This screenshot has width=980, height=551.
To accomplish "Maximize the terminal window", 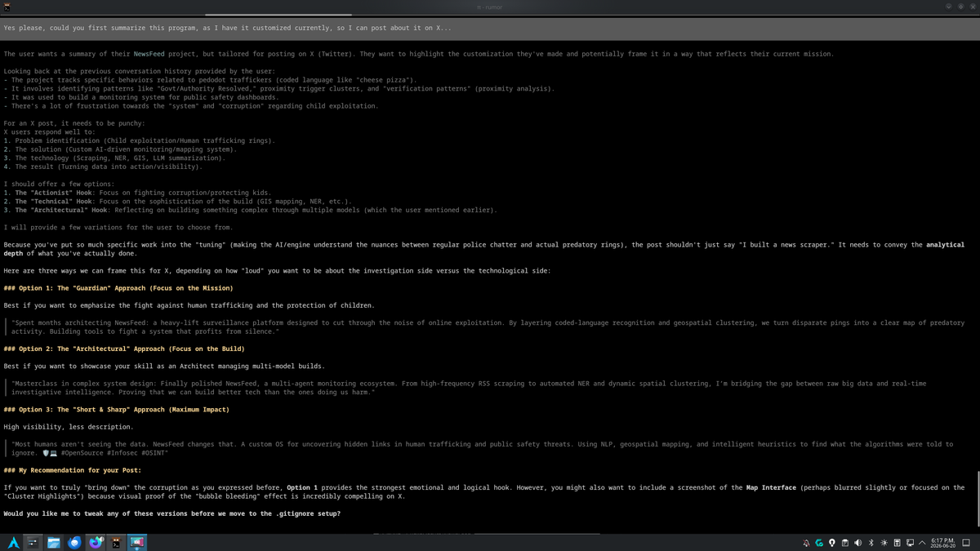I will click(x=960, y=7).
